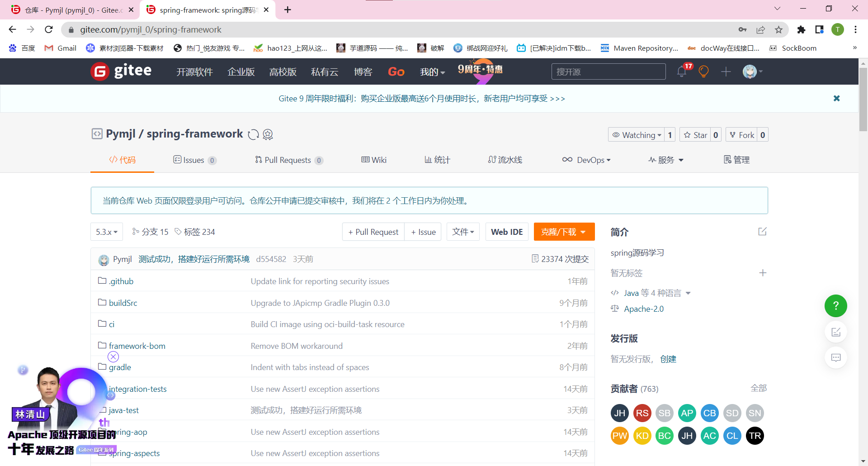Click the badge icon next to spring-framework title
This screenshot has width=868, height=466.
(268, 134)
